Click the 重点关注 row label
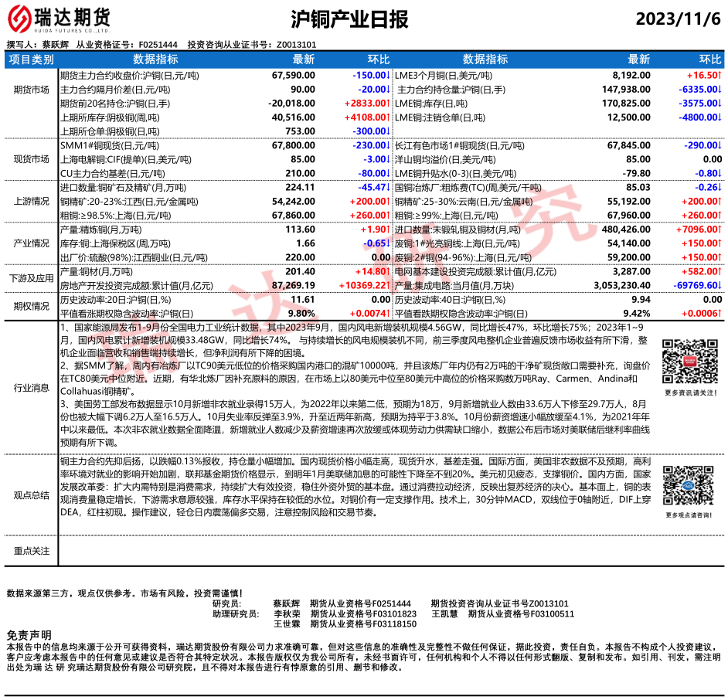Image resolution: width=728 pixels, height=700 pixels. pyautogui.click(x=31, y=551)
